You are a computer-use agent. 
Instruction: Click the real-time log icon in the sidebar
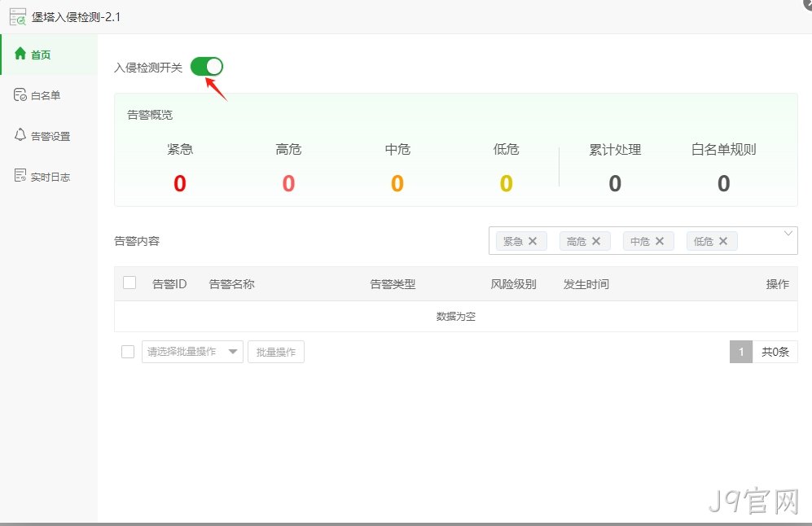coord(20,176)
